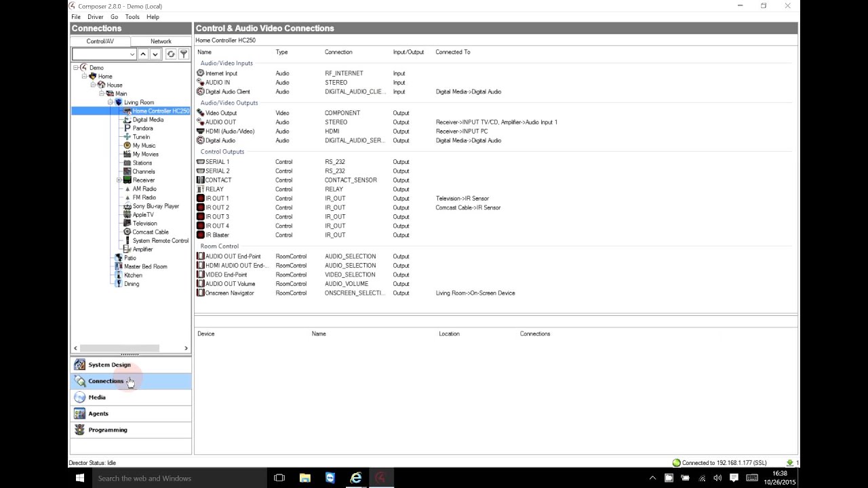Click the SERIAL 1 connector icon

click(200, 162)
